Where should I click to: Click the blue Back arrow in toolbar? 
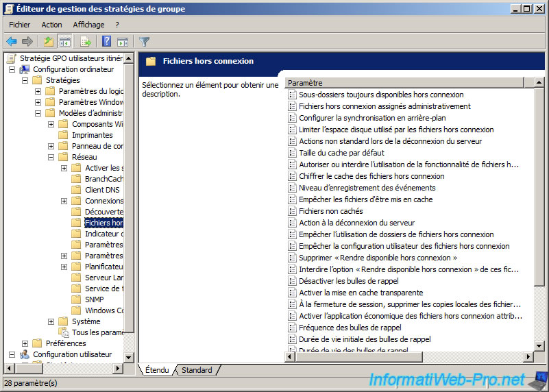point(12,42)
